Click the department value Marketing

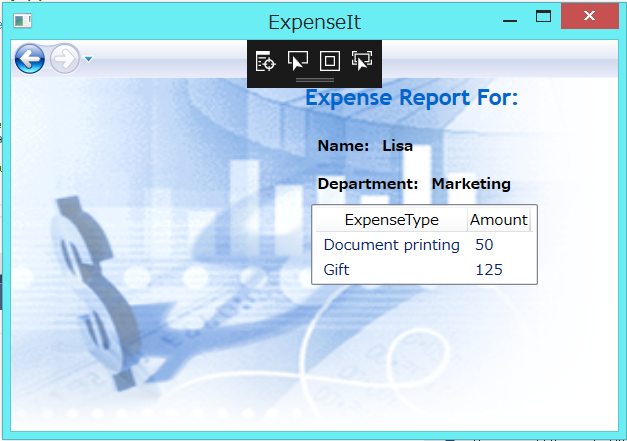tap(471, 184)
